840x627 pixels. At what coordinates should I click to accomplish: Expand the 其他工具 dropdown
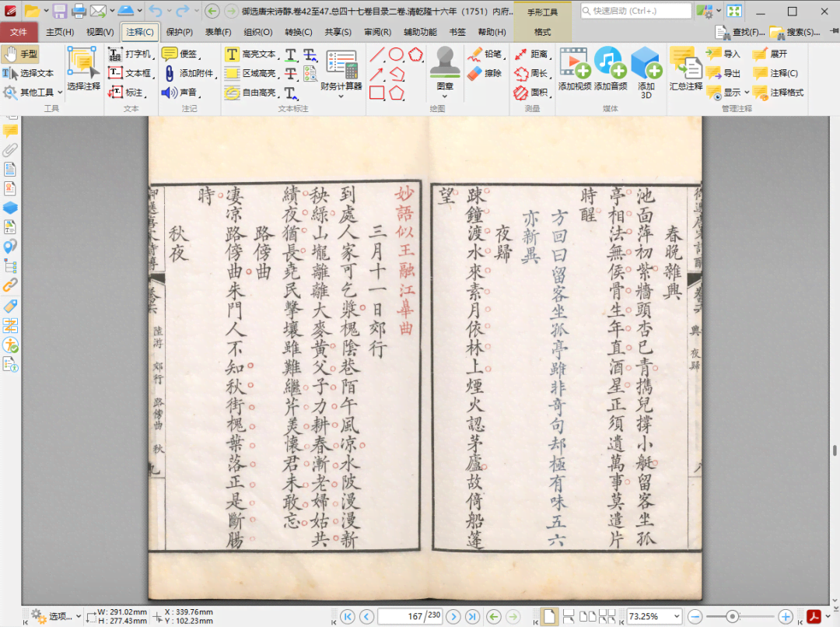(33, 93)
